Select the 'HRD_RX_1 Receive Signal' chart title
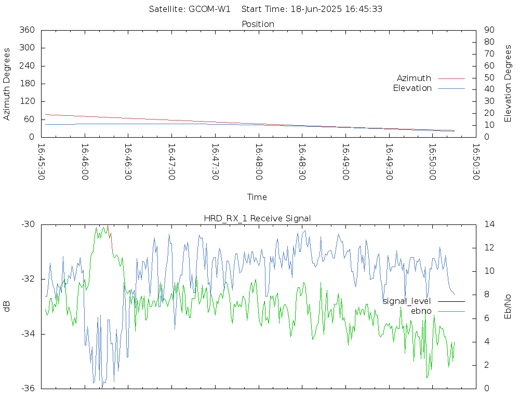This screenshot has height=399, width=532. [x=257, y=219]
